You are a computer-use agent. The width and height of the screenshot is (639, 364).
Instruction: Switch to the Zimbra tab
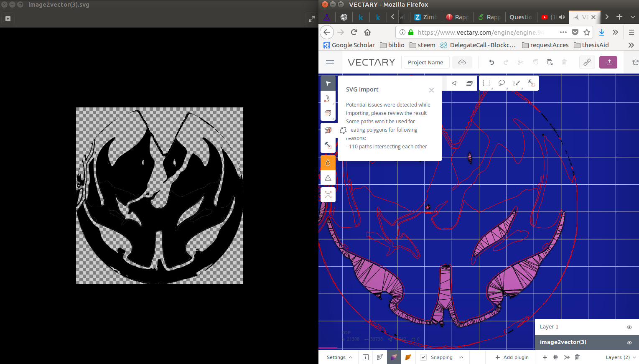click(426, 17)
